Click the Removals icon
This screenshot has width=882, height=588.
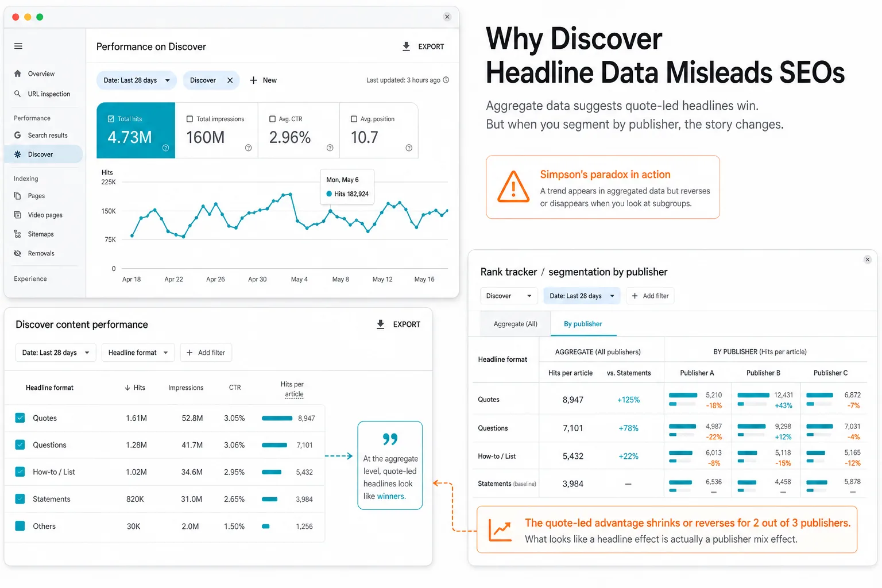(x=18, y=253)
